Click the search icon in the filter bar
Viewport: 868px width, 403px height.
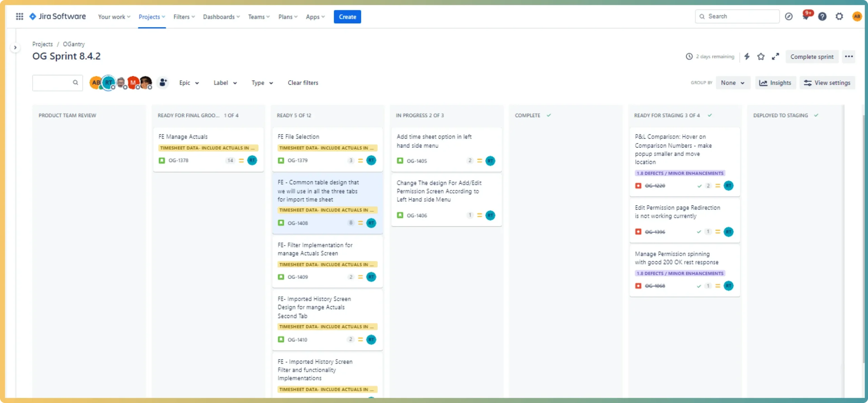tap(75, 82)
